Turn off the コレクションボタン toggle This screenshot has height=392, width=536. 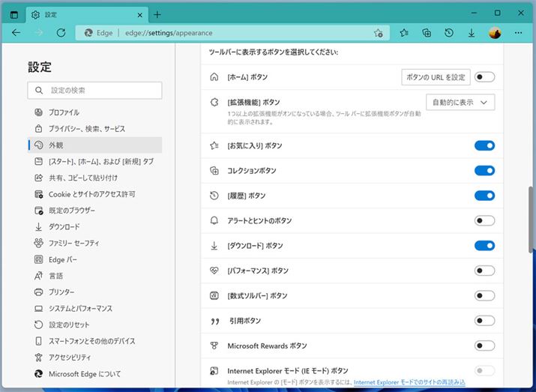pos(484,171)
